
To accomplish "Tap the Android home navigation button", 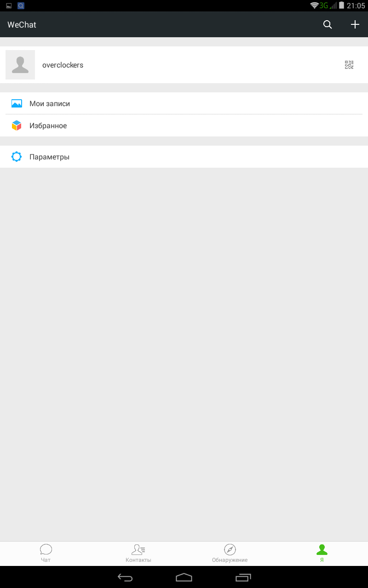I will point(184,577).
